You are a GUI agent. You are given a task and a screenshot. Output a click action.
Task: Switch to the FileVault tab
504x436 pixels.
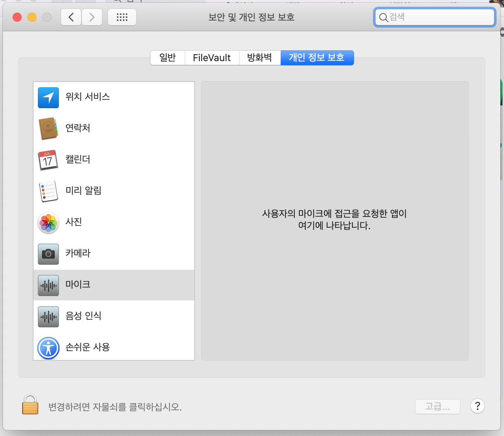(x=212, y=58)
